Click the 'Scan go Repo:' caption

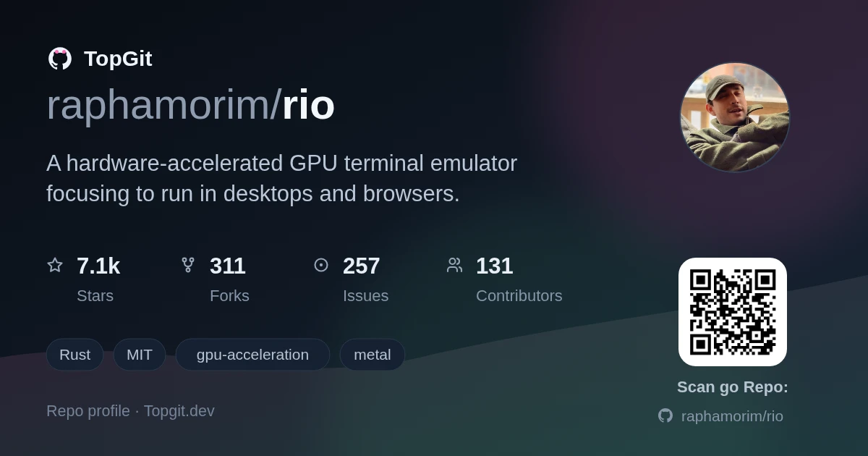[x=733, y=387]
